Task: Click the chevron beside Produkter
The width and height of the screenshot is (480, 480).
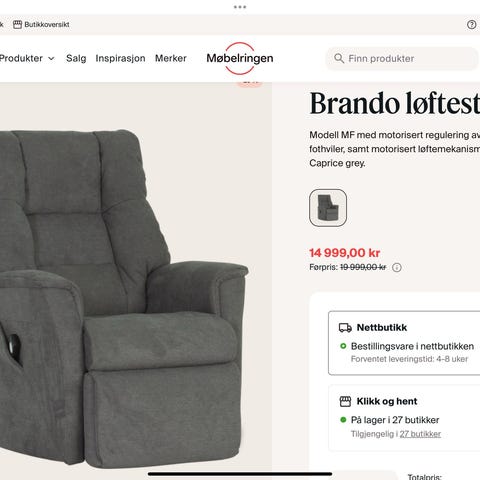Action: [x=51, y=59]
